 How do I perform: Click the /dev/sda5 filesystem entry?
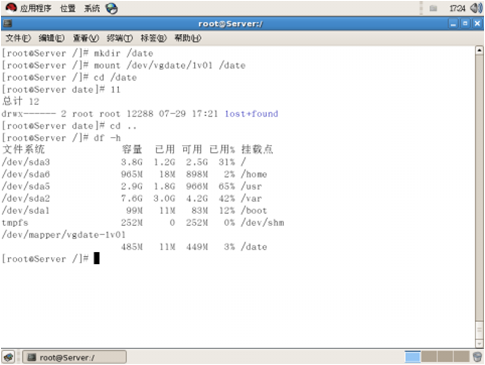[x=26, y=186]
